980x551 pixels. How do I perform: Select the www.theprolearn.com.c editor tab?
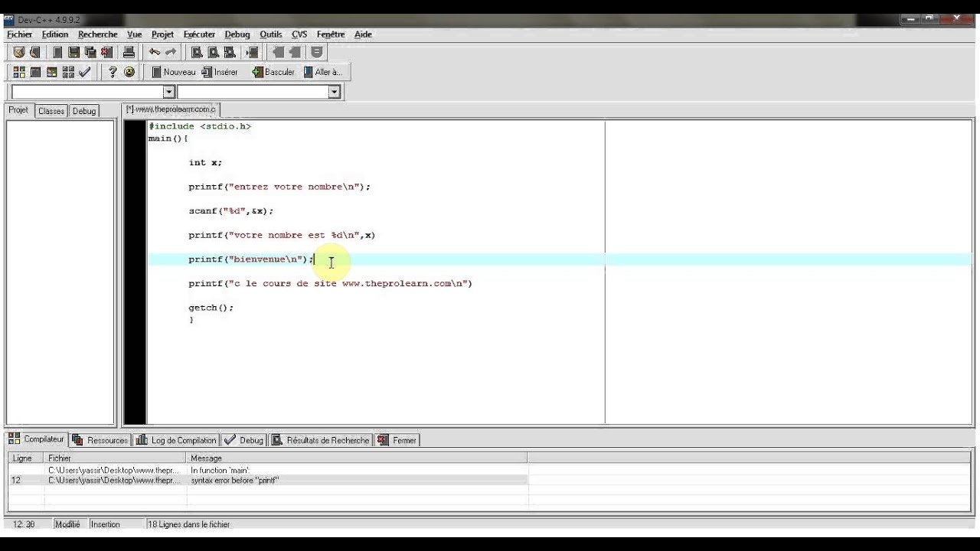click(x=171, y=109)
